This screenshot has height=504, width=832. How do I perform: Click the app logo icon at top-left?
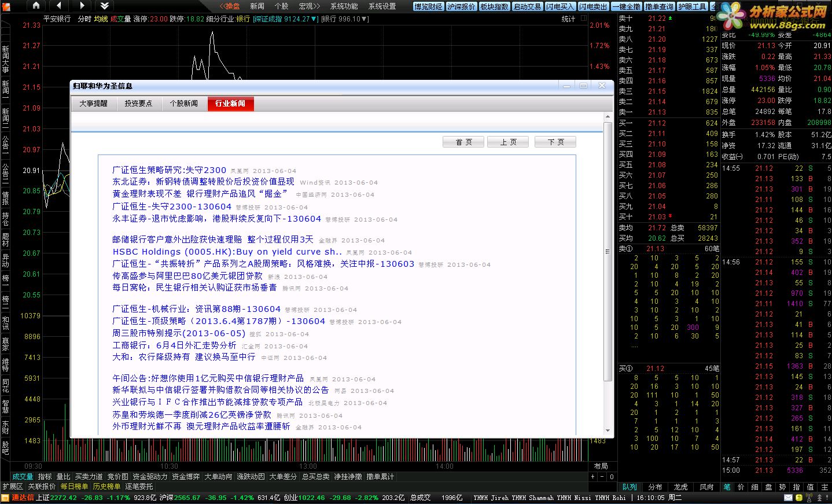(x=6, y=6)
